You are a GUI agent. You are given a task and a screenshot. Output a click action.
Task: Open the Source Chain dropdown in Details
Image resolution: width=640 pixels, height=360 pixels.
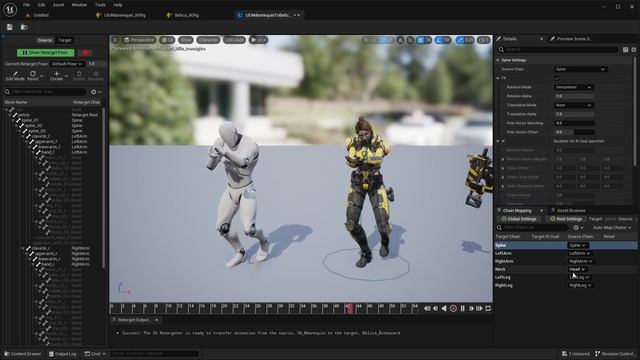tap(580, 69)
